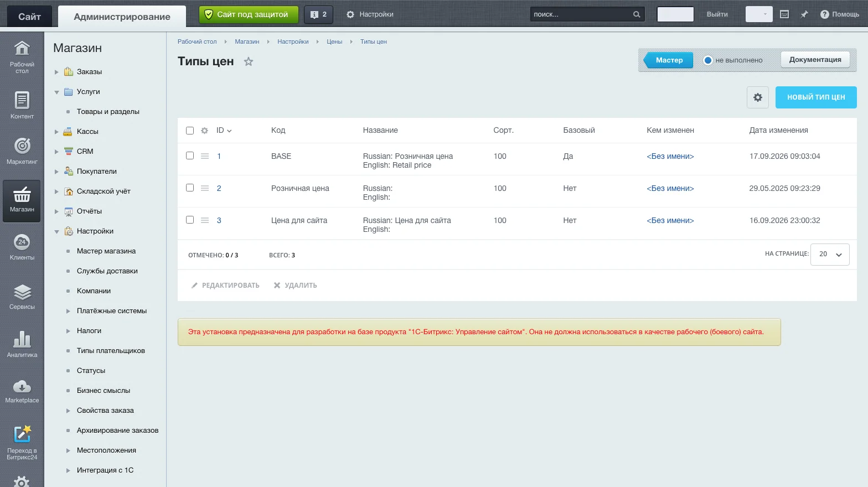Open column settings gear in table header
The width and height of the screenshot is (868, 487).
204,131
